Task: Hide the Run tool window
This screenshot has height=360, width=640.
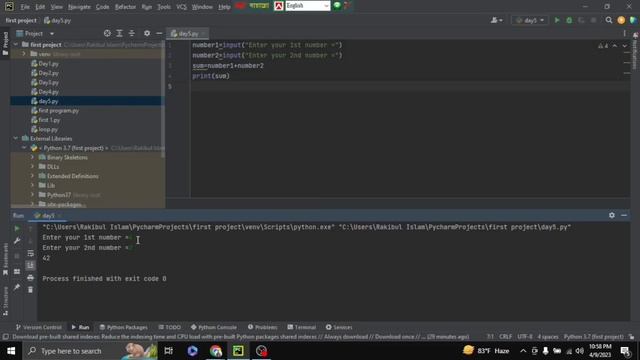Action: click(x=624, y=215)
